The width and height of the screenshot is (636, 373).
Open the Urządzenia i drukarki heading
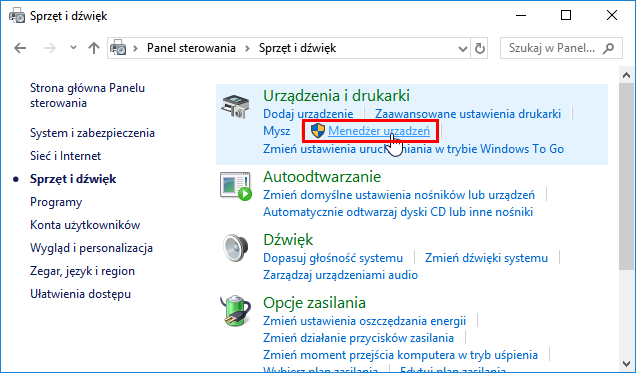336,96
